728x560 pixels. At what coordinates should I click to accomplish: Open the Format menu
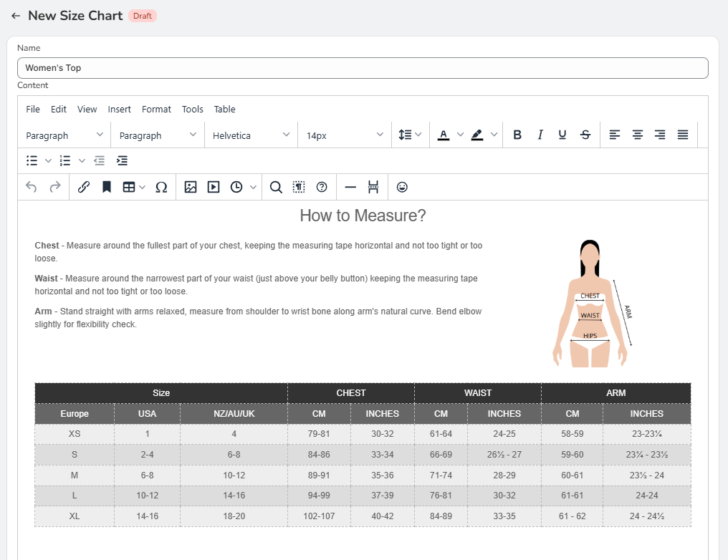(x=156, y=109)
